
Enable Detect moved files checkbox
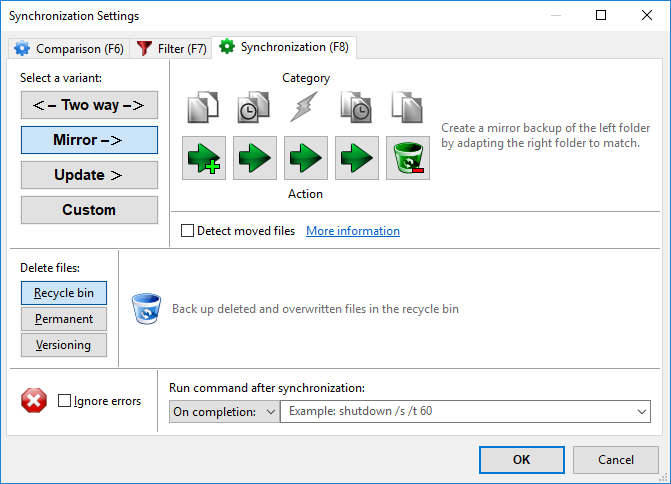187,231
